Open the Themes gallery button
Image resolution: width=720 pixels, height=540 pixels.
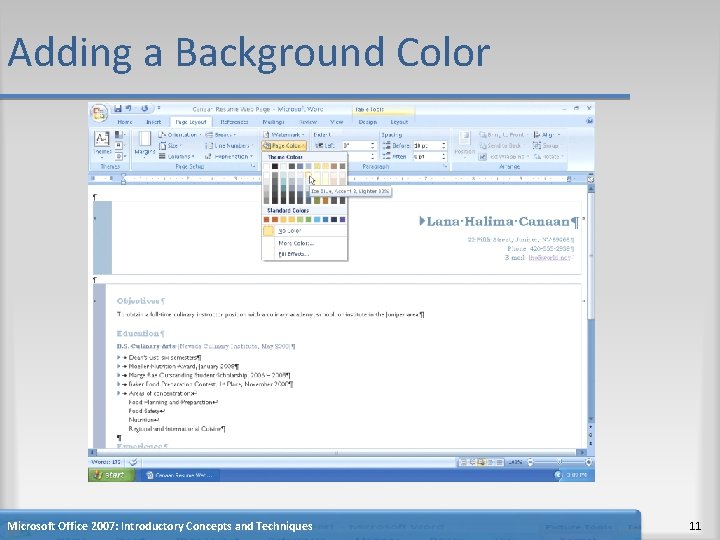click(102, 144)
